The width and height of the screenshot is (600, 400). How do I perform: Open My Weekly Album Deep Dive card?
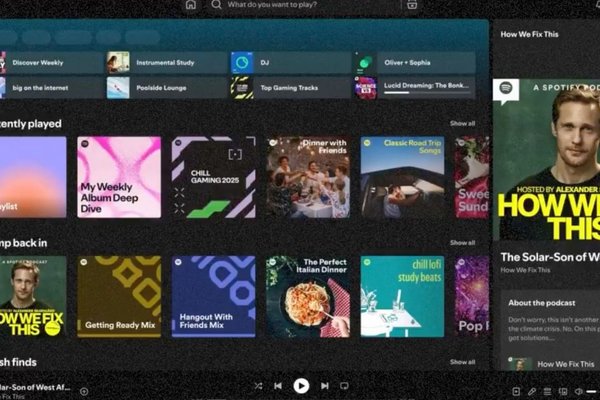click(119, 177)
